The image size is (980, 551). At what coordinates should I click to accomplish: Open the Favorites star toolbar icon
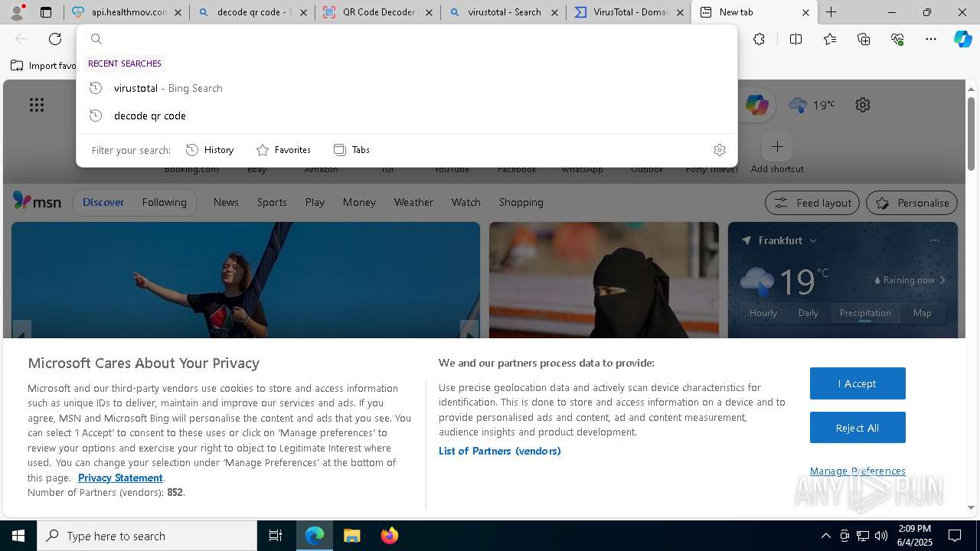(830, 39)
